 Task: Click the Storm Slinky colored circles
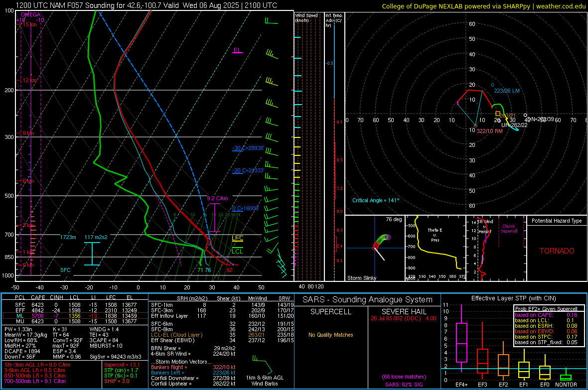pyautogui.click(x=382, y=242)
